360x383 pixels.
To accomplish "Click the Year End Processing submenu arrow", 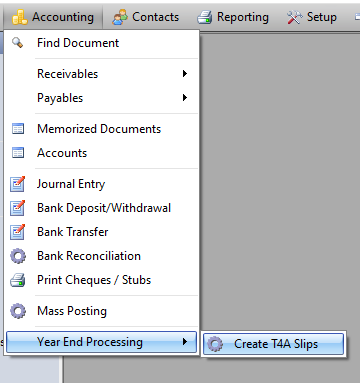I will (185, 342).
